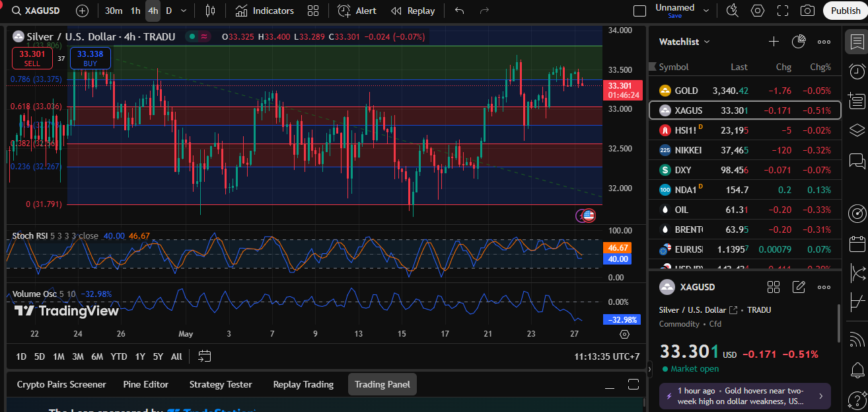The height and width of the screenshot is (412, 868).
Task: Take a chart snapshot with camera icon
Action: click(x=807, y=11)
